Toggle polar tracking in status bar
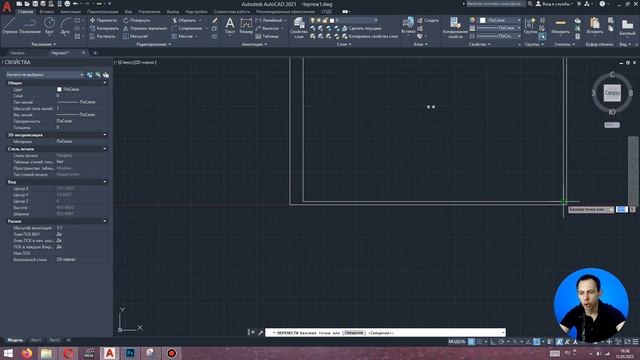Image resolution: width=640 pixels, height=360 pixels. pos(501,342)
